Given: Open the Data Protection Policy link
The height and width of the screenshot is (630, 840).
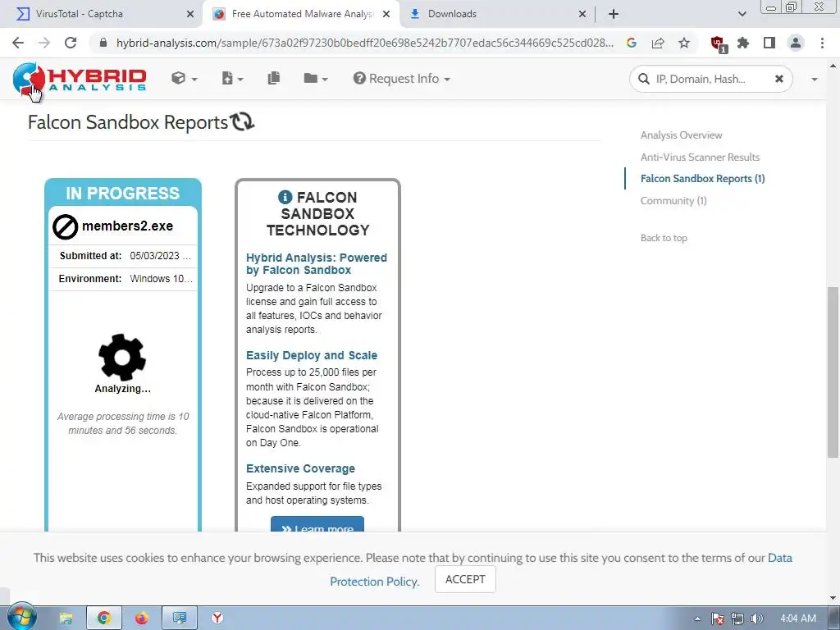Looking at the screenshot, I should coord(561,569).
